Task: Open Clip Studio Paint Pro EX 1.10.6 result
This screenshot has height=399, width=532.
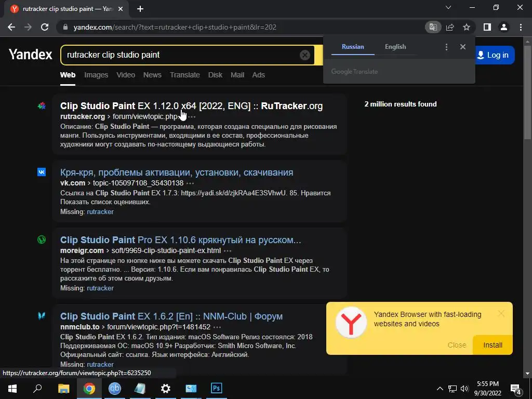Action: click(x=180, y=240)
